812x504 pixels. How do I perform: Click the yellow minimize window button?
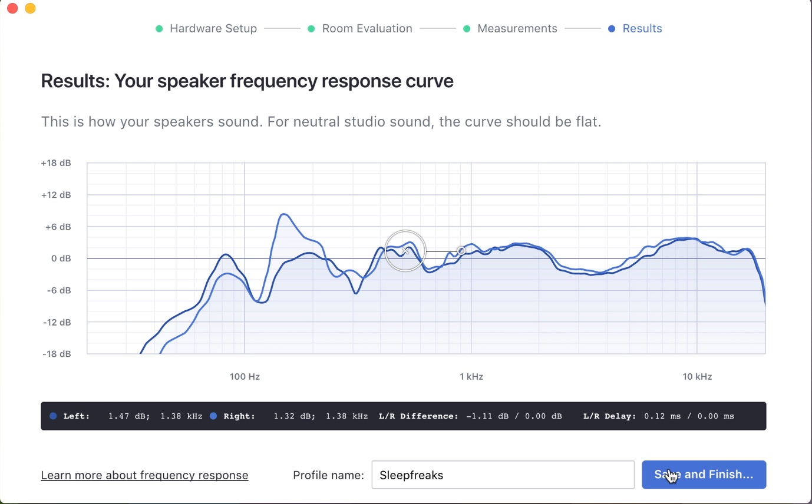(30, 8)
